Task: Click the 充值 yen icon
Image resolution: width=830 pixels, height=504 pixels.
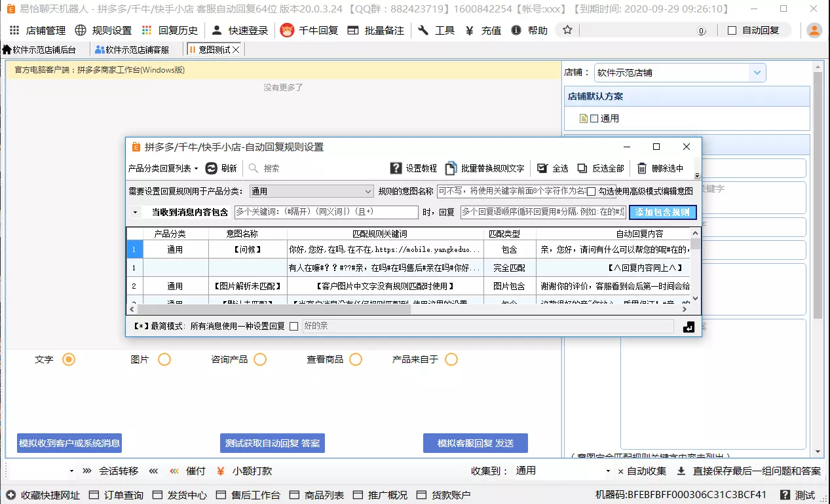Action: click(x=470, y=30)
